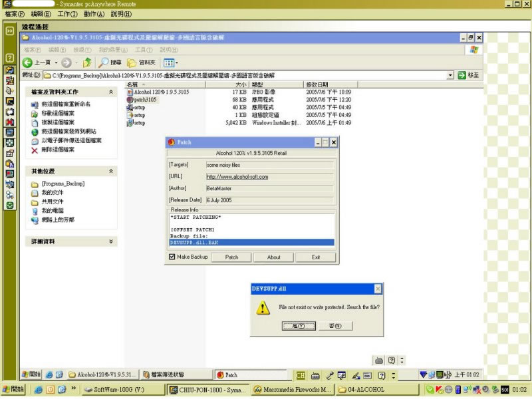Click 是(Y) in the DEVSUPP.dll message box
The width and height of the screenshot is (532, 399).
point(299,326)
